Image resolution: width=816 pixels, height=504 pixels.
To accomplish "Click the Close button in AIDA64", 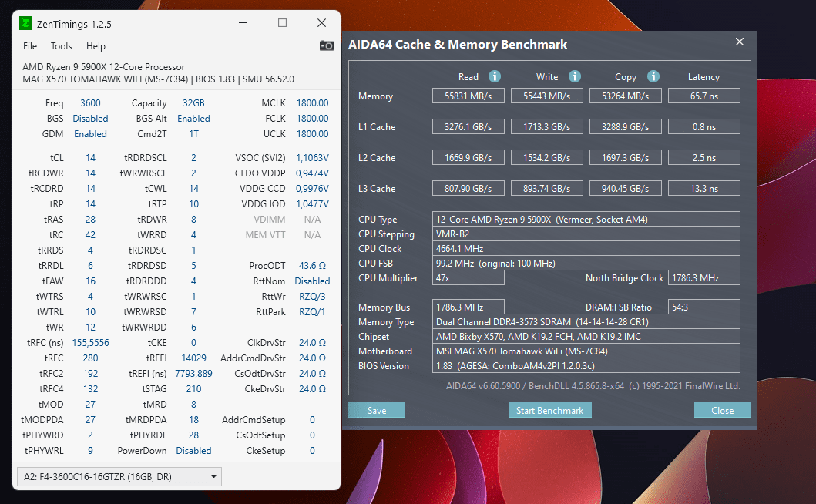I will pyautogui.click(x=722, y=410).
